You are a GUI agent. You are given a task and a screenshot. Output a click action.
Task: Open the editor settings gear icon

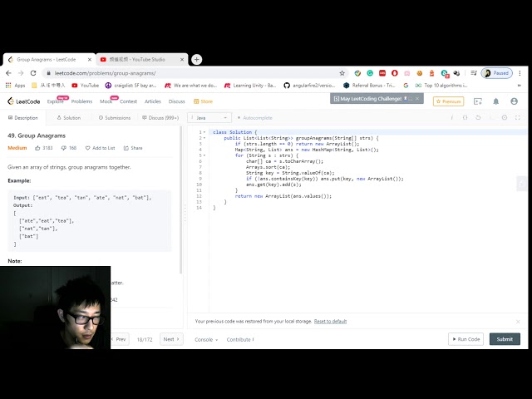point(505,117)
